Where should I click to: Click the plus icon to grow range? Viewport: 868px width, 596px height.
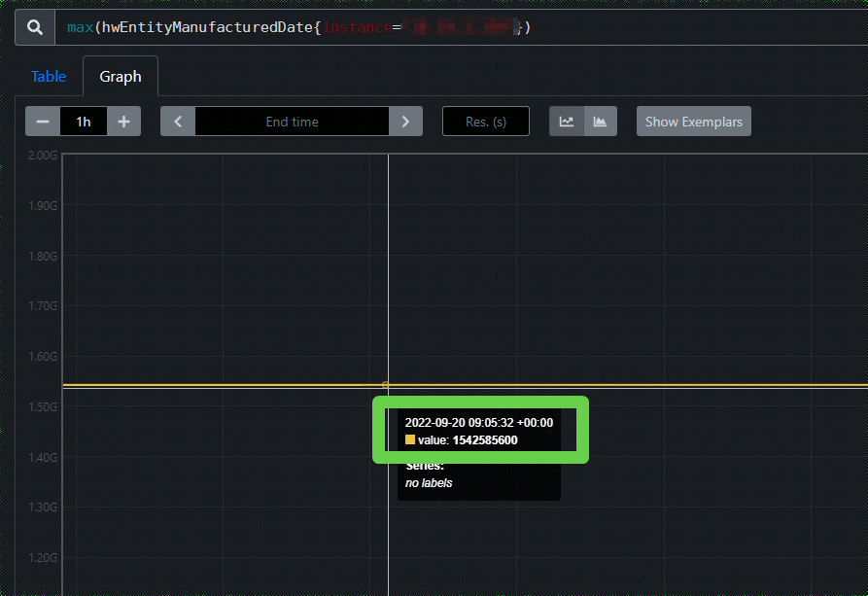[x=124, y=121]
